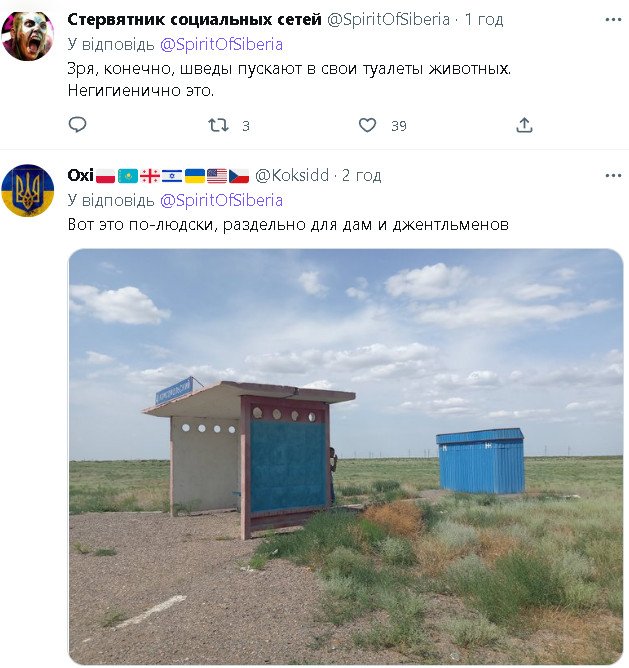View the like count 39
The height and width of the screenshot is (668, 629).
point(399,126)
